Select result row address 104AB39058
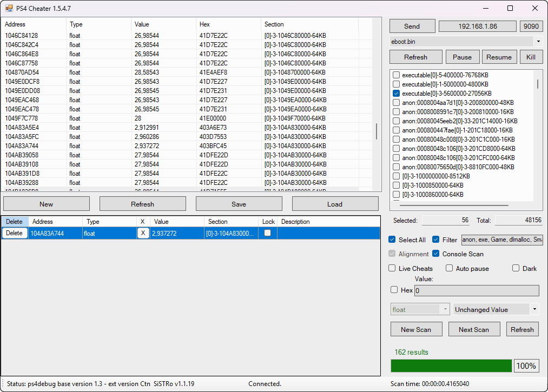This screenshot has width=548, height=392. coord(21,155)
